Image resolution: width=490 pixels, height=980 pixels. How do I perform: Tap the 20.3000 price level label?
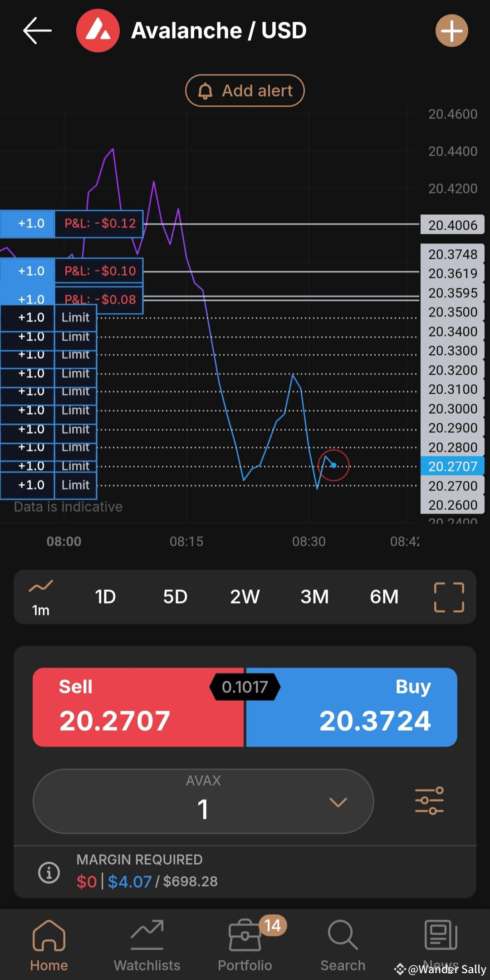coord(452,409)
